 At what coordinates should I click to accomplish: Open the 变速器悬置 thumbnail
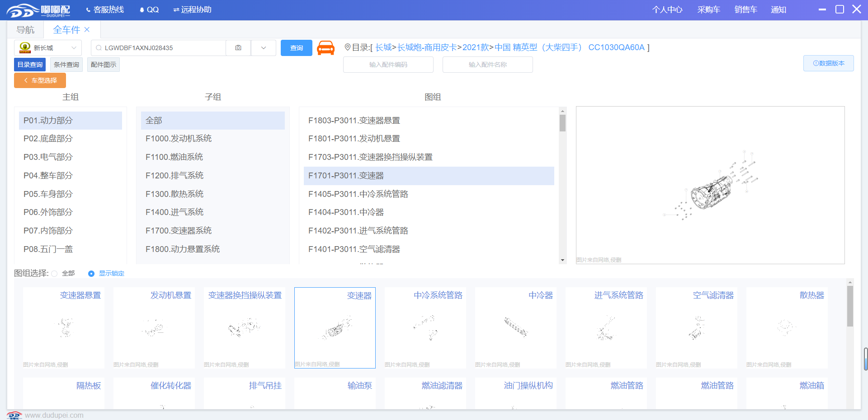point(64,328)
